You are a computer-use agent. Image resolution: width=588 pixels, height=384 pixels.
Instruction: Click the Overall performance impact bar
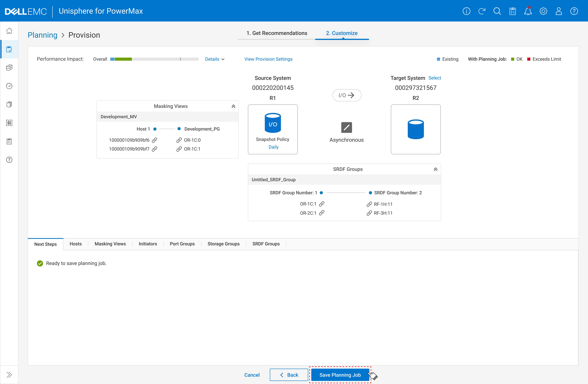point(154,59)
